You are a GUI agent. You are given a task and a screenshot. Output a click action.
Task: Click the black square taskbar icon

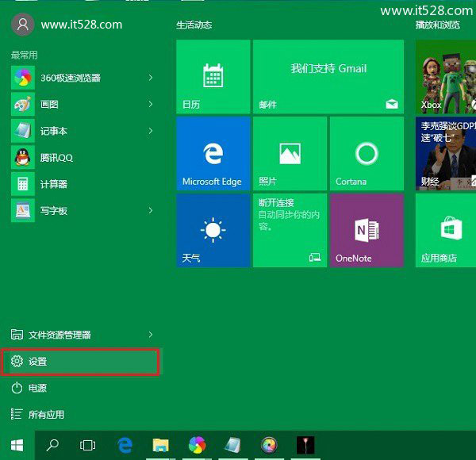305,446
